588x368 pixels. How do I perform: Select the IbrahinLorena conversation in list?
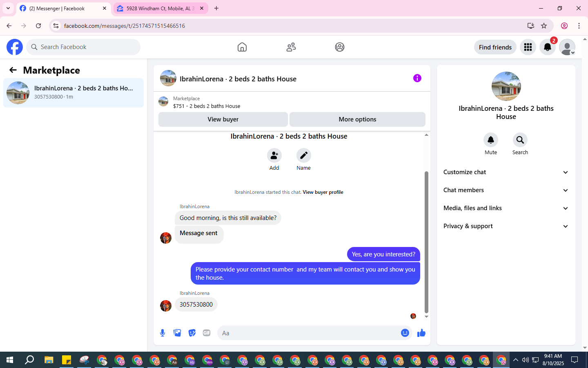pyautogui.click(x=73, y=93)
